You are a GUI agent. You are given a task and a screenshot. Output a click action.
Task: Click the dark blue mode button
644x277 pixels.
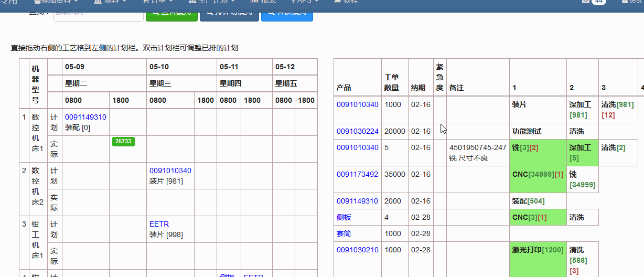[229, 13]
